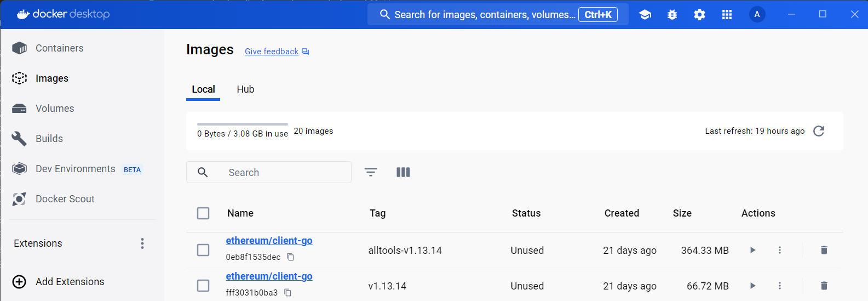Click the Volumes drive icon
The width and height of the screenshot is (868, 301).
pos(19,109)
